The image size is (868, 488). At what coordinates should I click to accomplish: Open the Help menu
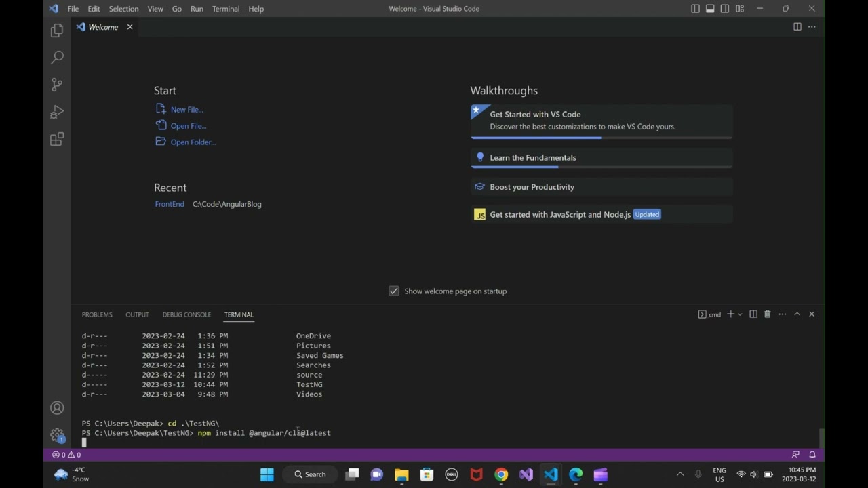pyautogui.click(x=256, y=9)
